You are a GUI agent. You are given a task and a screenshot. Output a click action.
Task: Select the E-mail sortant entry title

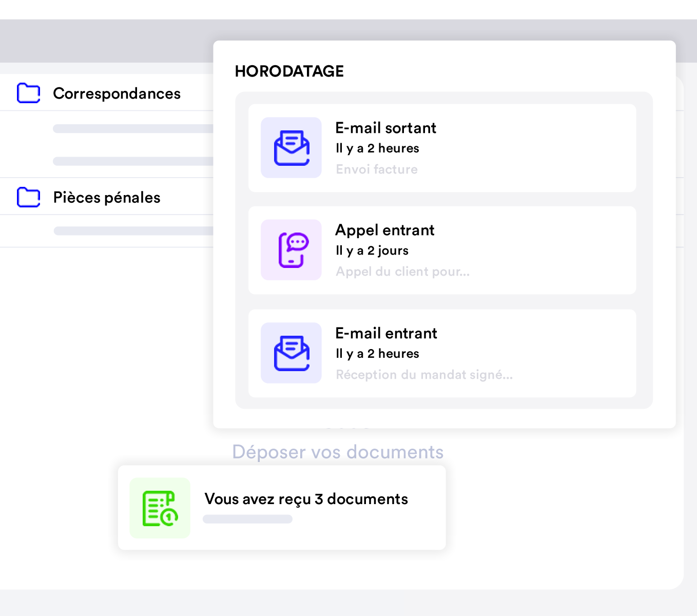point(385,128)
